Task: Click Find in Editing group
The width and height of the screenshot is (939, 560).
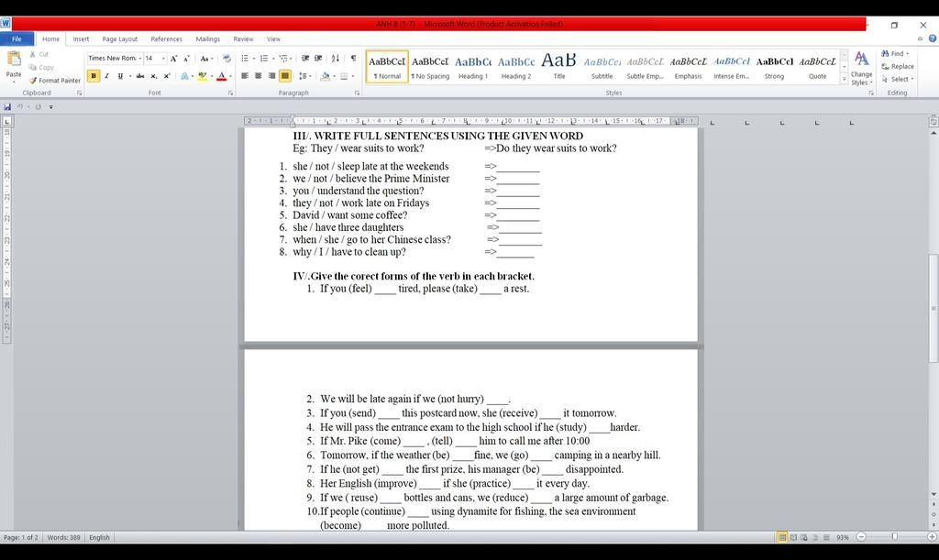Action: (895, 54)
